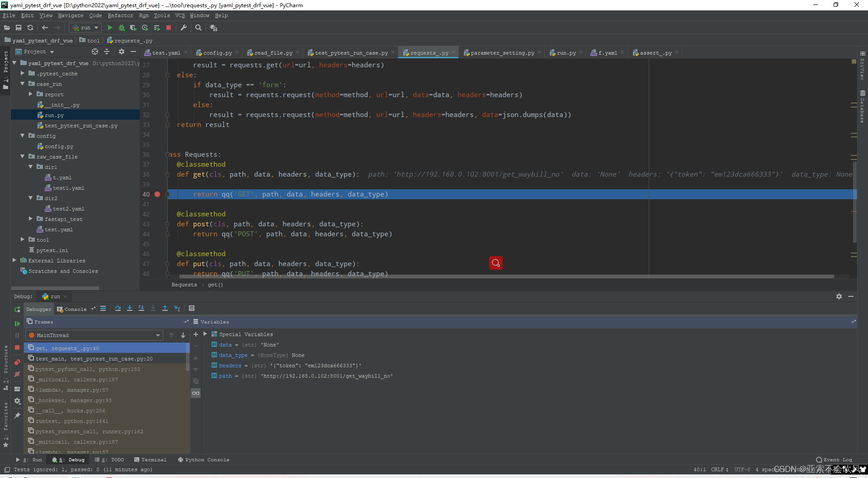868x478 pixels.
Task: Click the Save All toolbar icon
Action: coord(19,28)
